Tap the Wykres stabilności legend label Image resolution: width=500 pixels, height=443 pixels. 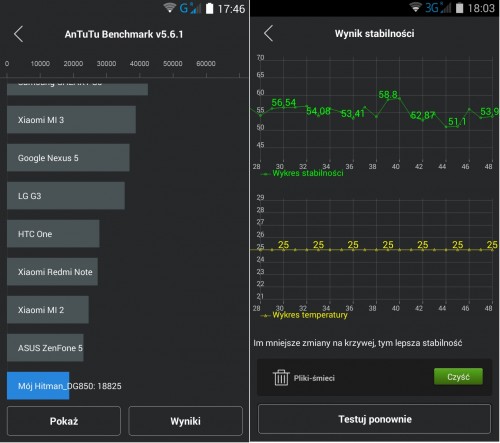click(x=308, y=173)
